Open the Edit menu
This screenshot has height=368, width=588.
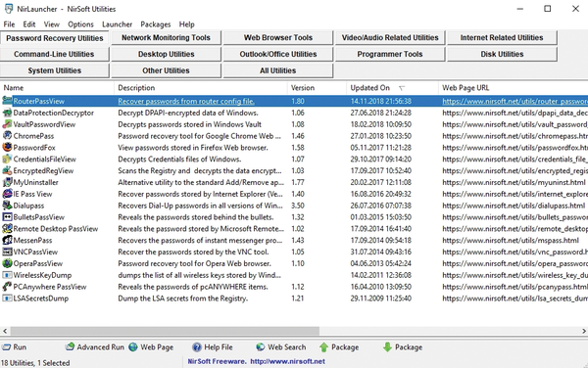coord(29,24)
